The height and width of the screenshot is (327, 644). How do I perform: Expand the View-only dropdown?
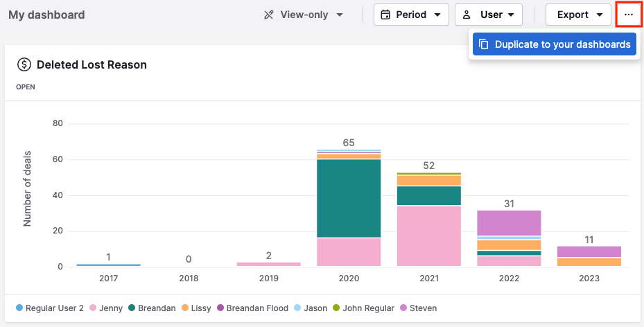click(340, 15)
